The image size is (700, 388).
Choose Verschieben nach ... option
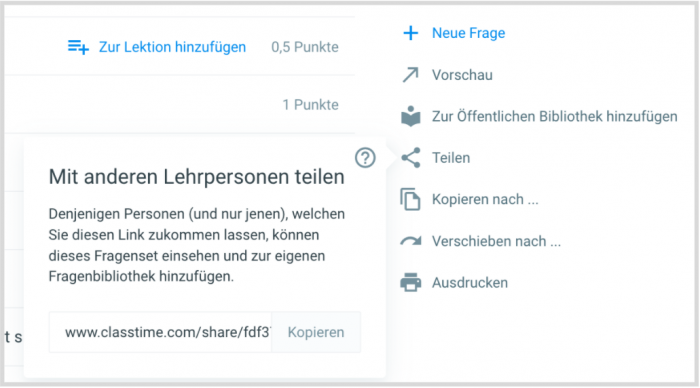point(496,241)
